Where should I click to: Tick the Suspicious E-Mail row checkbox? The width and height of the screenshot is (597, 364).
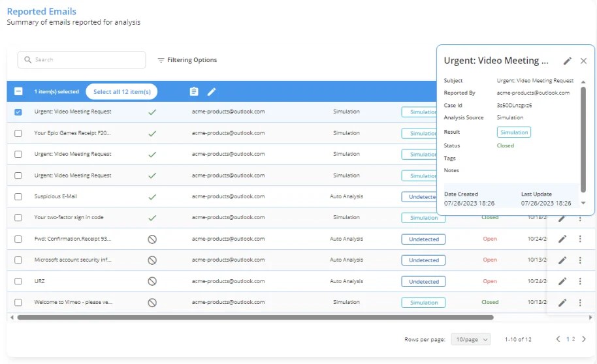(18, 196)
